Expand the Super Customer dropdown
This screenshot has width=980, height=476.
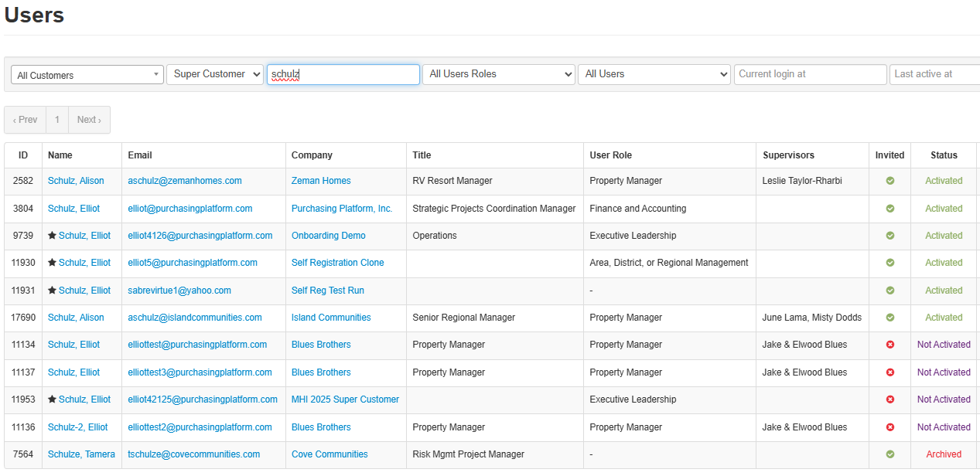pyautogui.click(x=214, y=74)
